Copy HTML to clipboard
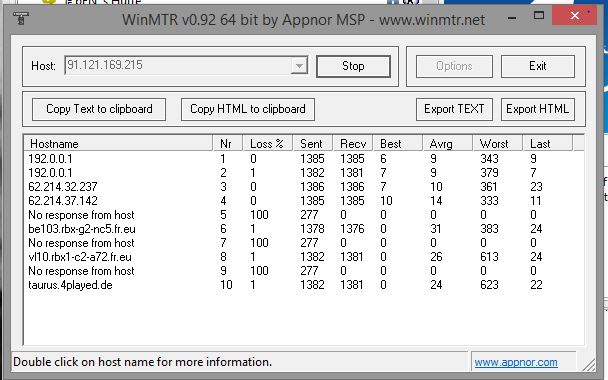Image resolution: width=608 pixels, height=380 pixels. 248,109
